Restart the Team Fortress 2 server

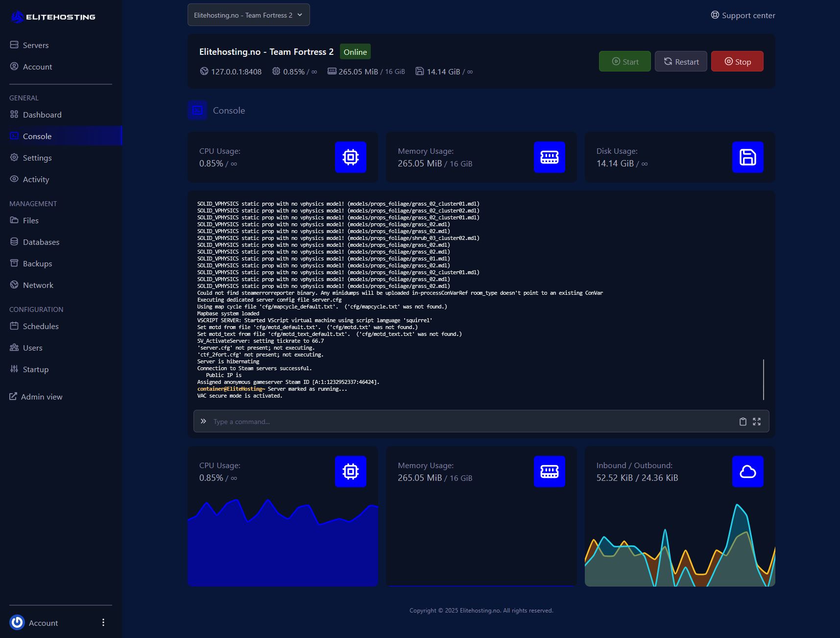click(x=681, y=62)
